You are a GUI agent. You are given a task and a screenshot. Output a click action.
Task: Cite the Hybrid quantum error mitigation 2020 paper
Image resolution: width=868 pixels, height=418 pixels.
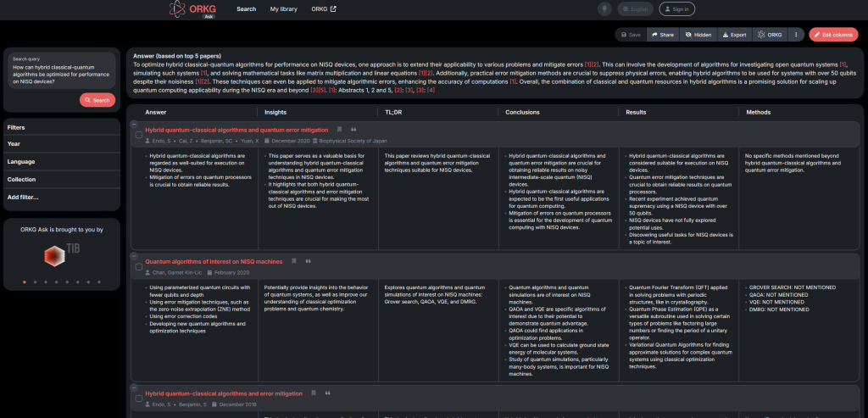353,130
